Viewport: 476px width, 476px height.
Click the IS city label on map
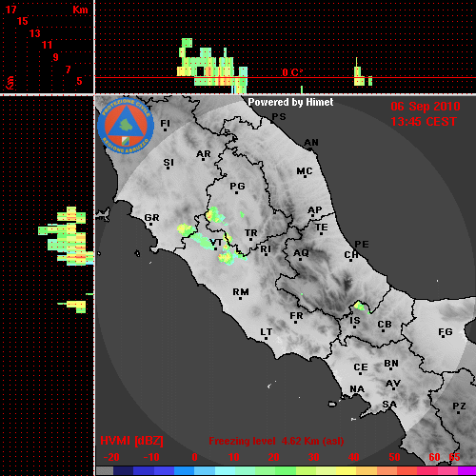[x=355, y=321]
